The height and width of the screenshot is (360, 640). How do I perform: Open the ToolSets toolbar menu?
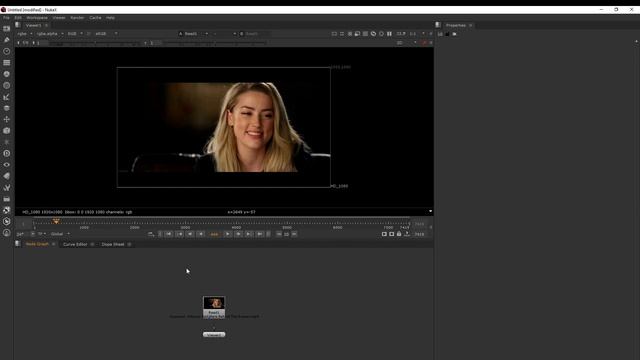[7, 187]
